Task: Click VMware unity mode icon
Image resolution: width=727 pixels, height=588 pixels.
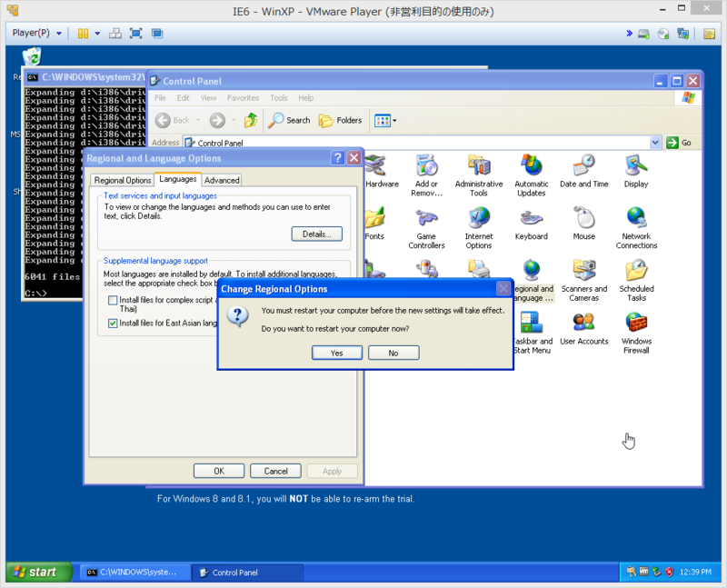Action: [157, 34]
